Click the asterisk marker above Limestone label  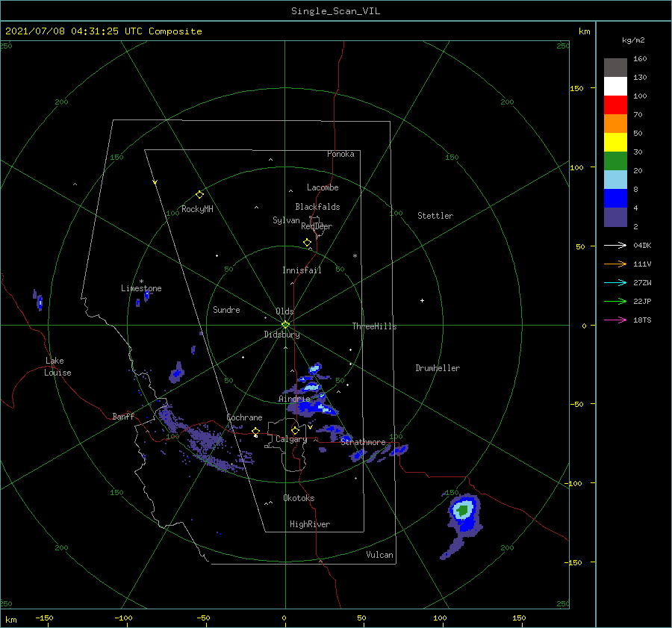pyautogui.click(x=141, y=282)
